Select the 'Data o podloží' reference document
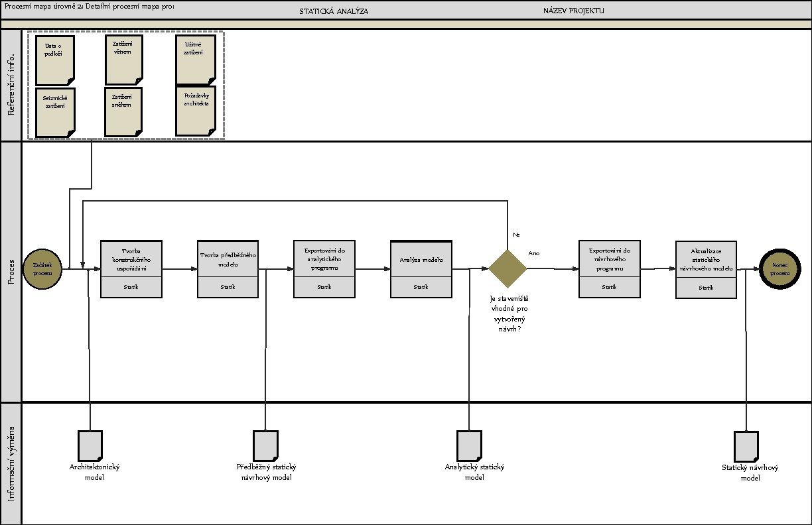Viewport: 812px width, 525px height. [55, 60]
